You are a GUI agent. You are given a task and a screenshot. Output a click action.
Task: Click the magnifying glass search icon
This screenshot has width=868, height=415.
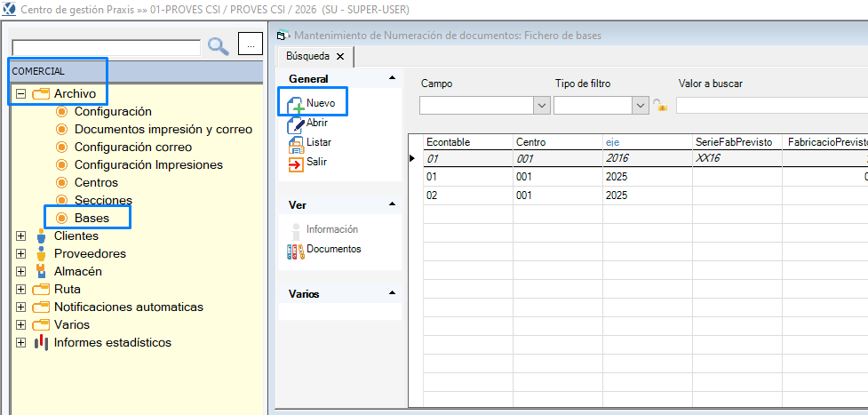coord(219,46)
